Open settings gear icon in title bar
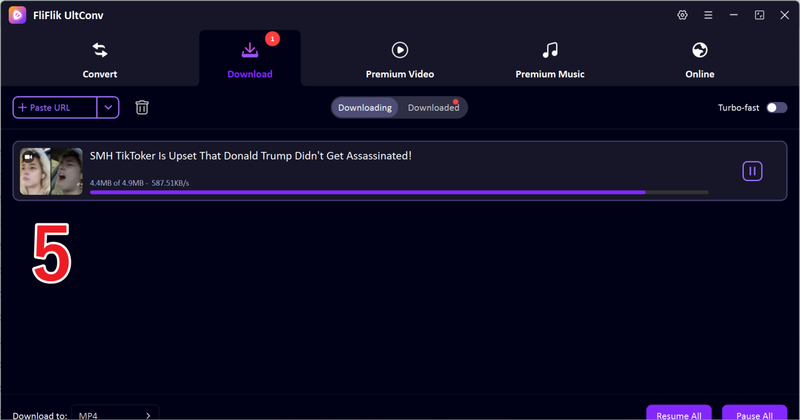The height and width of the screenshot is (420, 800). 682,15
